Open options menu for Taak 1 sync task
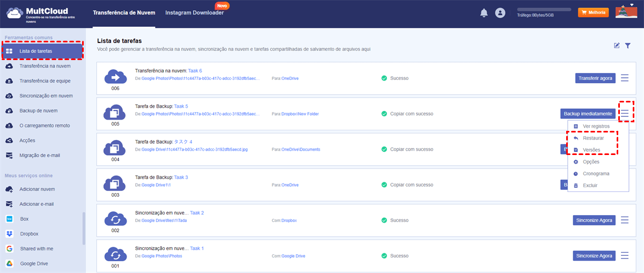The height and width of the screenshot is (273, 644). tap(625, 255)
